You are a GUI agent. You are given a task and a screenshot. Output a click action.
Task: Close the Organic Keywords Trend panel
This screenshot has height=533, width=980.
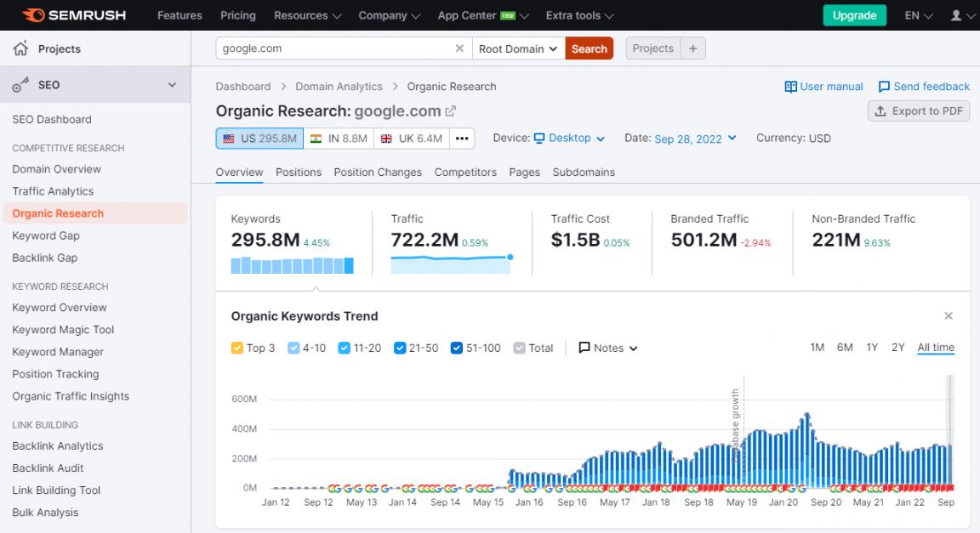tap(949, 316)
